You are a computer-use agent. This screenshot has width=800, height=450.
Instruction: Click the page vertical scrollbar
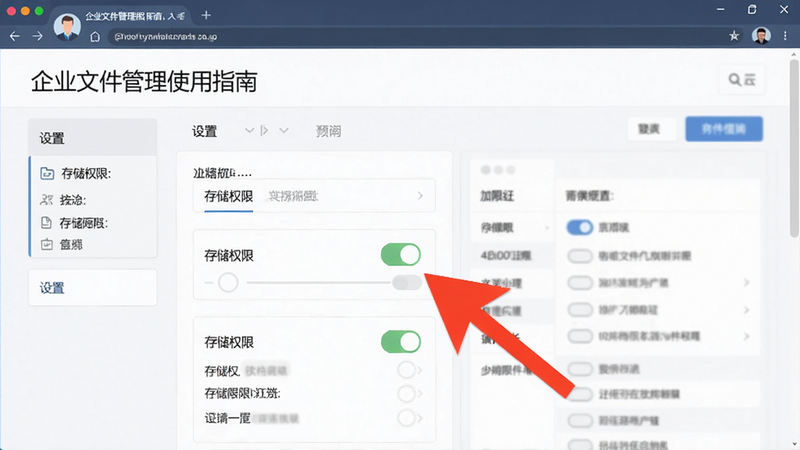[794, 148]
